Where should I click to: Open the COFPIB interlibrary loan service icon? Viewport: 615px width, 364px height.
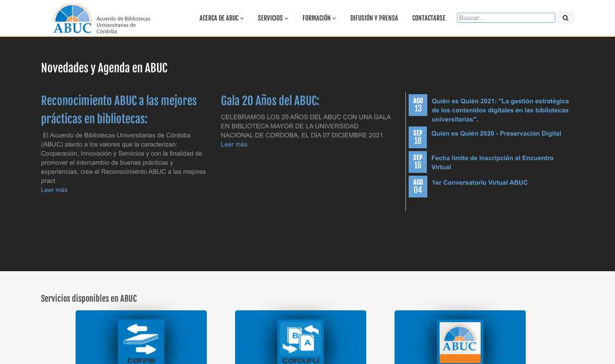pyautogui.click(x=141, y=342)
